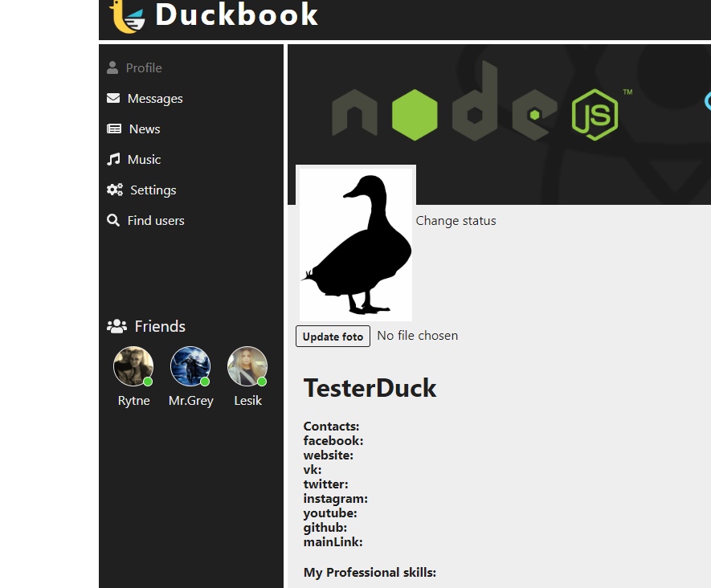Click the github: contact label

click(325, 529)
